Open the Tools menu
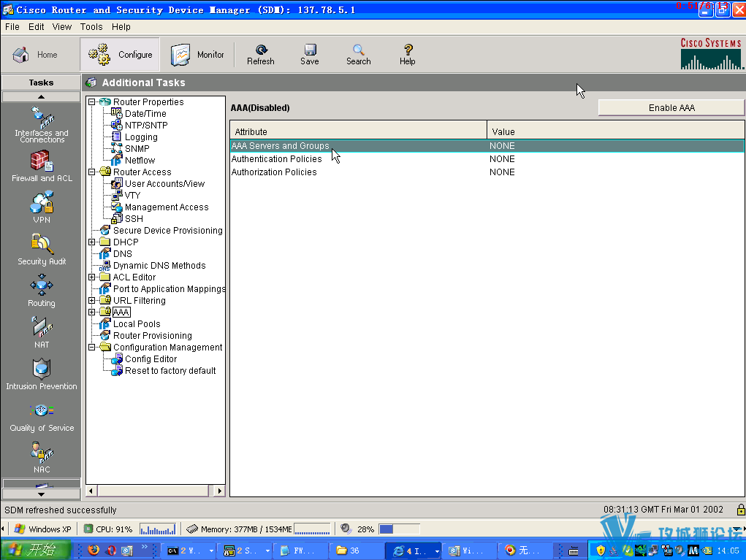Screen dimensions: 746x560 pos(91,27)
